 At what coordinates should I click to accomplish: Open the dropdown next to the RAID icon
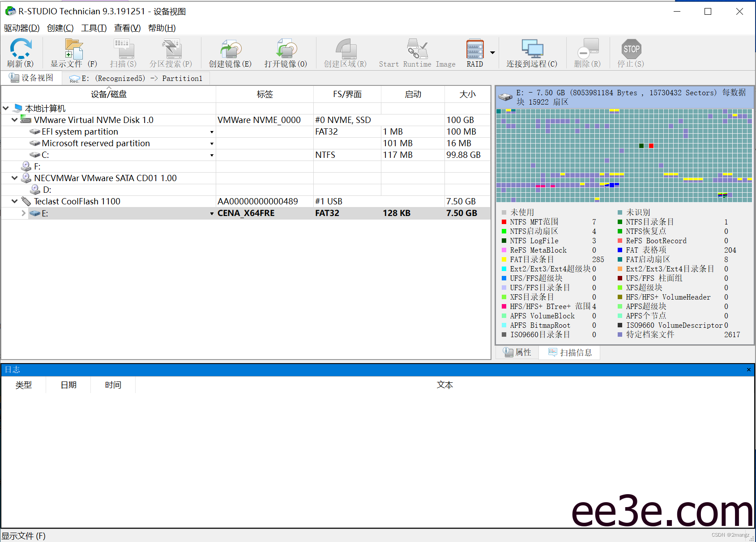pos(492,52)
